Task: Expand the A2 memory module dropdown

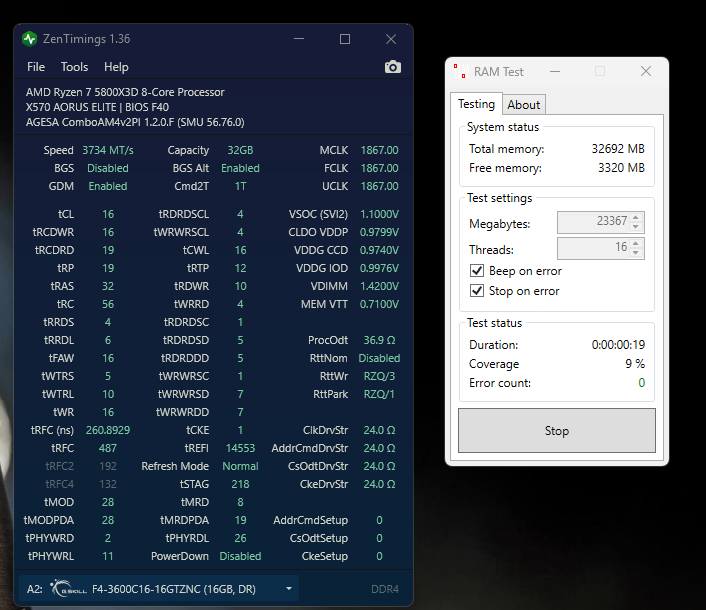Action: point(289,588)
